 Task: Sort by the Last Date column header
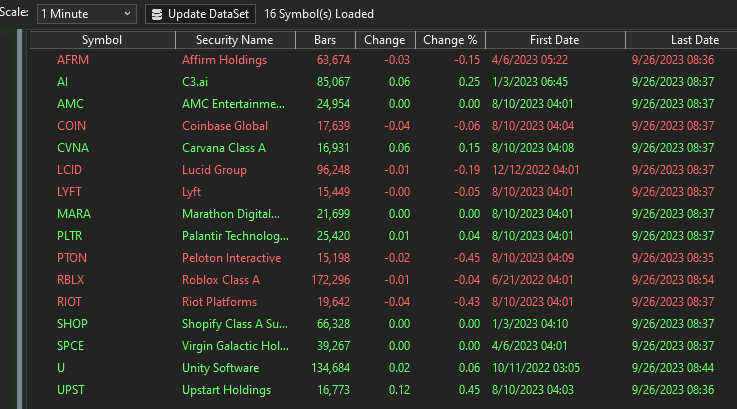[694, 40]
